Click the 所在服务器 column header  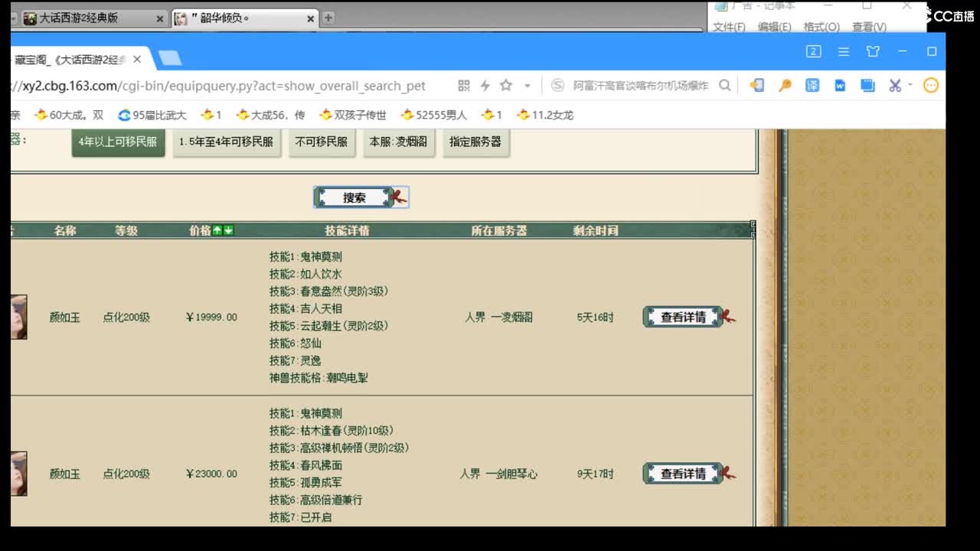498,230
